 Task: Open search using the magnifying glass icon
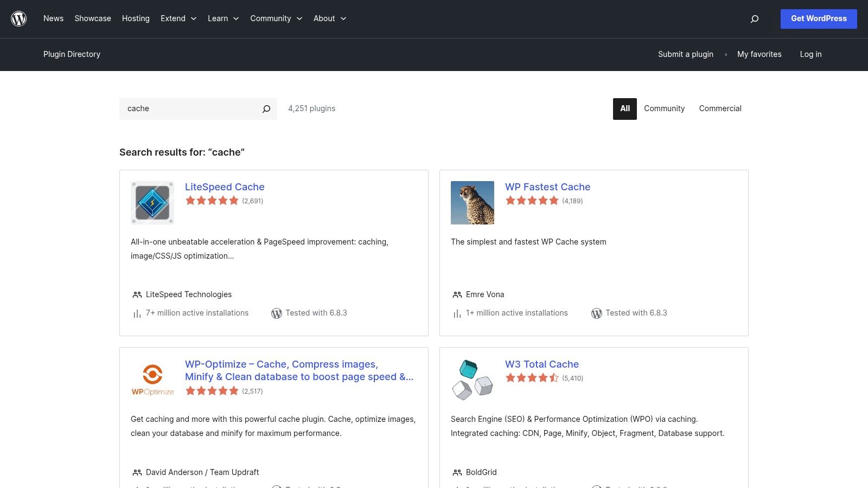(754, 18)
